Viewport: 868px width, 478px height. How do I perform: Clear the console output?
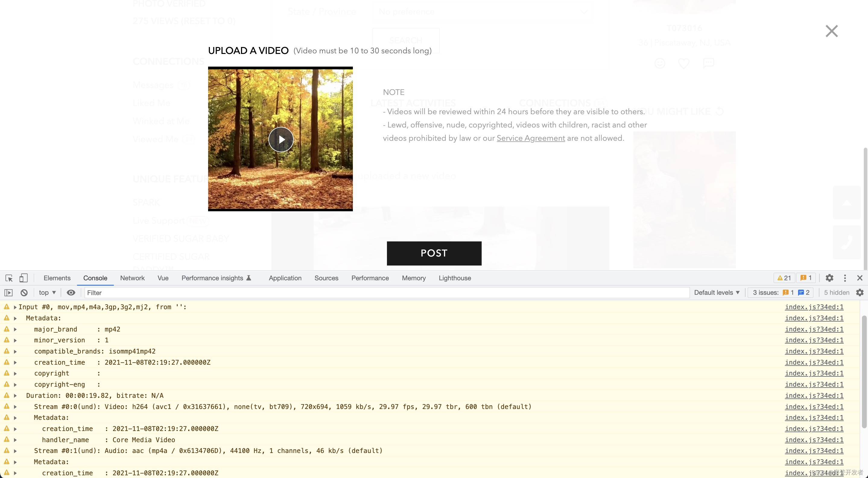(x=24, y=293)
